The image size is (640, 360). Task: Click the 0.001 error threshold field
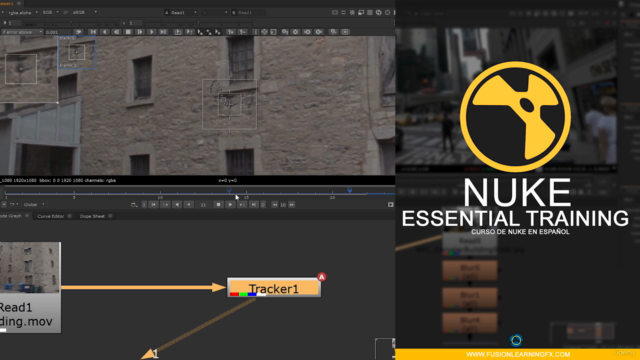pyautogui.click(x=58, y=32)
